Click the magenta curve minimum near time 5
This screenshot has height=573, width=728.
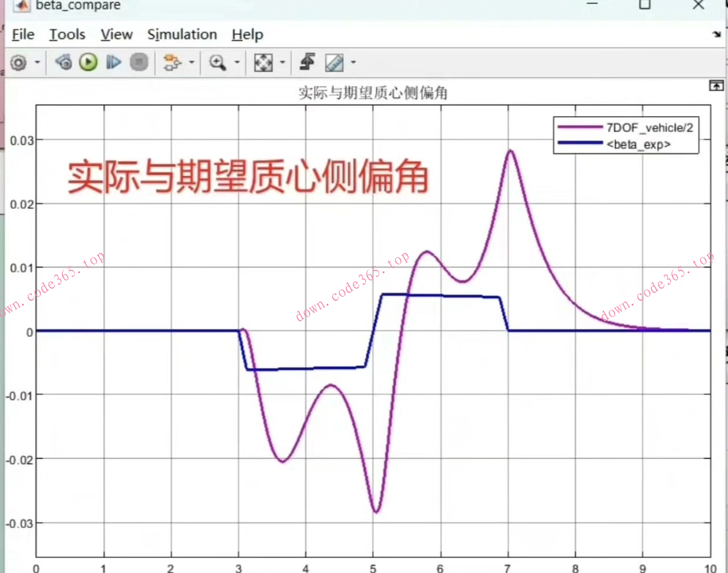tap(376, 511)
